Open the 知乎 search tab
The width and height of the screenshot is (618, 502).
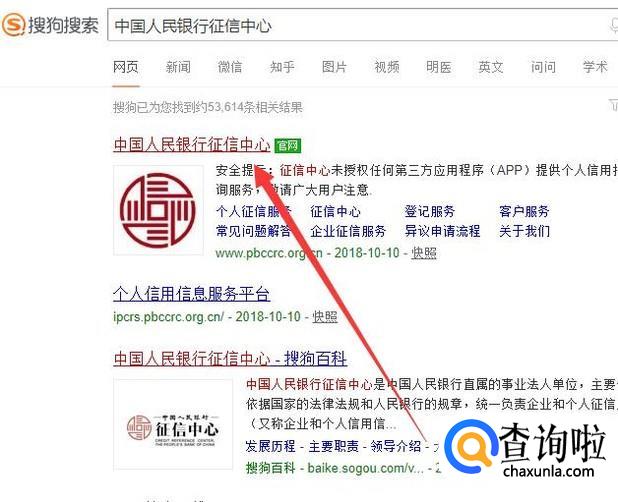[282, 67]
